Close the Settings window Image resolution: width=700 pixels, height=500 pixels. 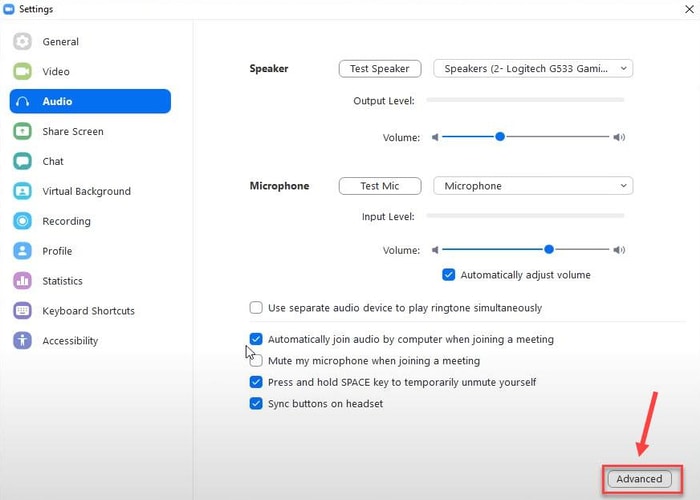click(689, 9)
